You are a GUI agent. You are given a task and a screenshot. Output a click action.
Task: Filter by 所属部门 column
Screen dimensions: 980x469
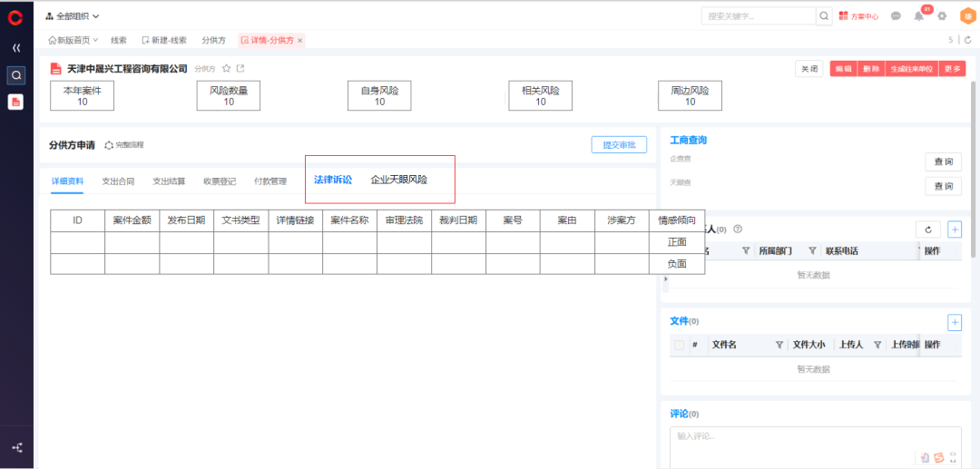[x=812, y=251]
